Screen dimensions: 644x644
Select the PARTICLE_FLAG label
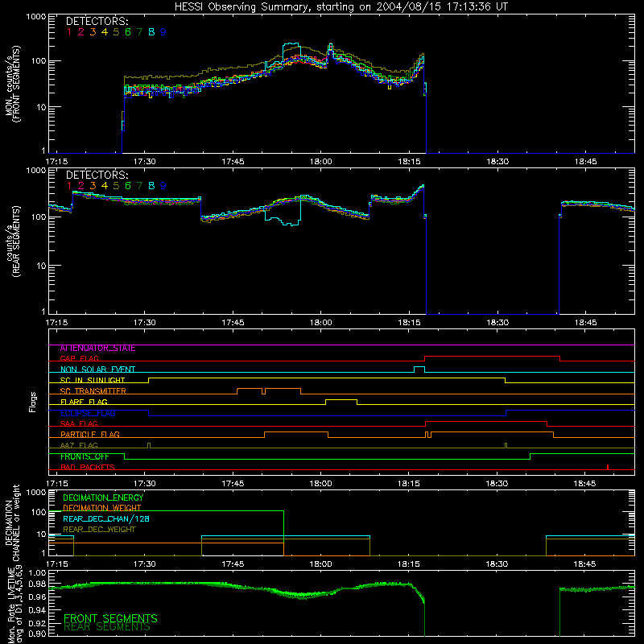point(90,435)
